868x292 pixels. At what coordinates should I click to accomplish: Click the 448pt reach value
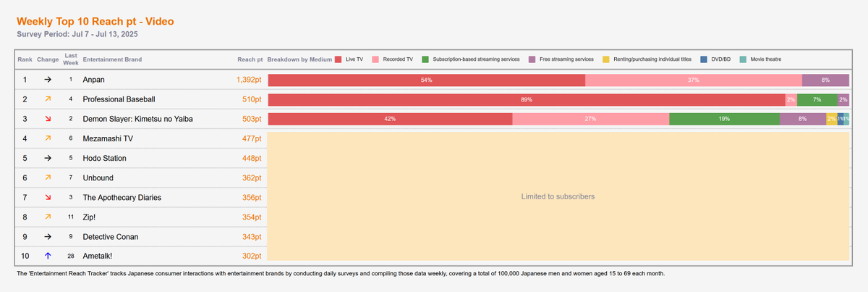tap(252, 158)
